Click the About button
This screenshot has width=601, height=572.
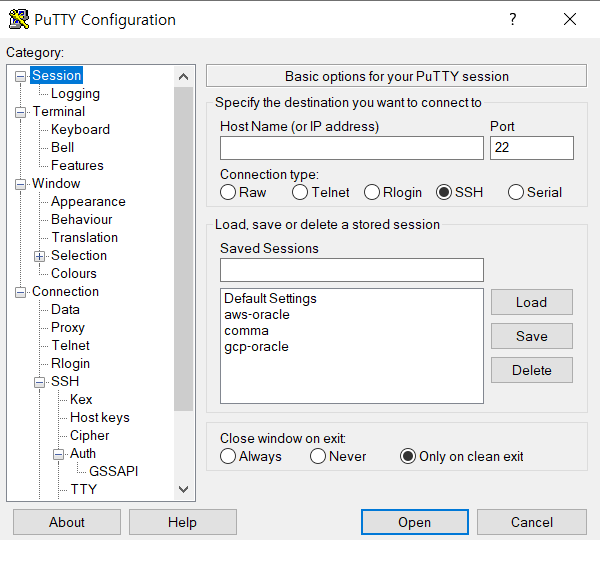pyautogui.click(x=67, y=522)
